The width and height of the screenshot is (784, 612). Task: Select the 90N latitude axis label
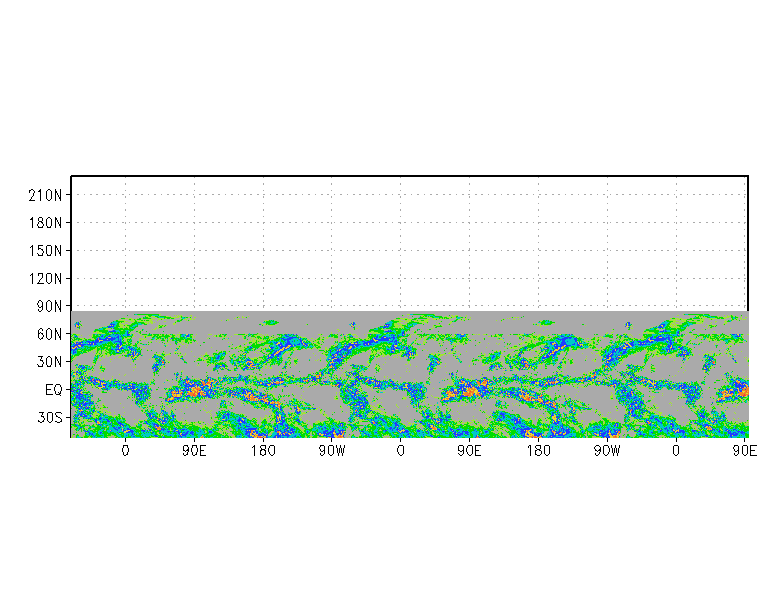[50, 306]
